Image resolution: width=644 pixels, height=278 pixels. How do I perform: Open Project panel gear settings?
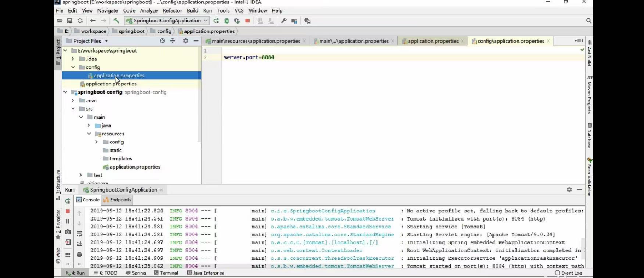(x=185, y=41)
